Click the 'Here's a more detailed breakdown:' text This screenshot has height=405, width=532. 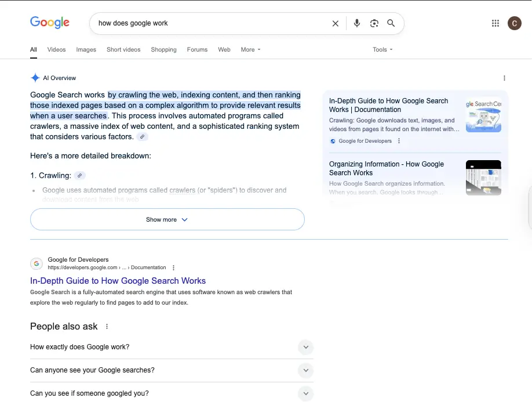90,156
